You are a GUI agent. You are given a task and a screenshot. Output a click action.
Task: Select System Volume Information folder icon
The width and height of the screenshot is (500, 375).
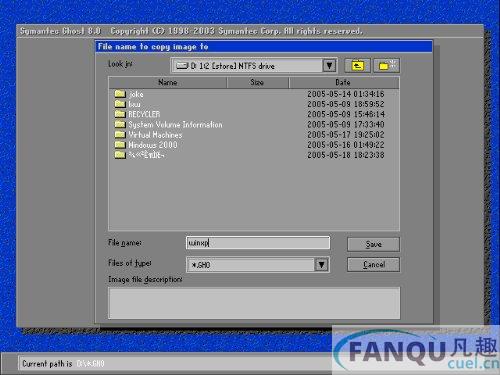click(120, 124)
